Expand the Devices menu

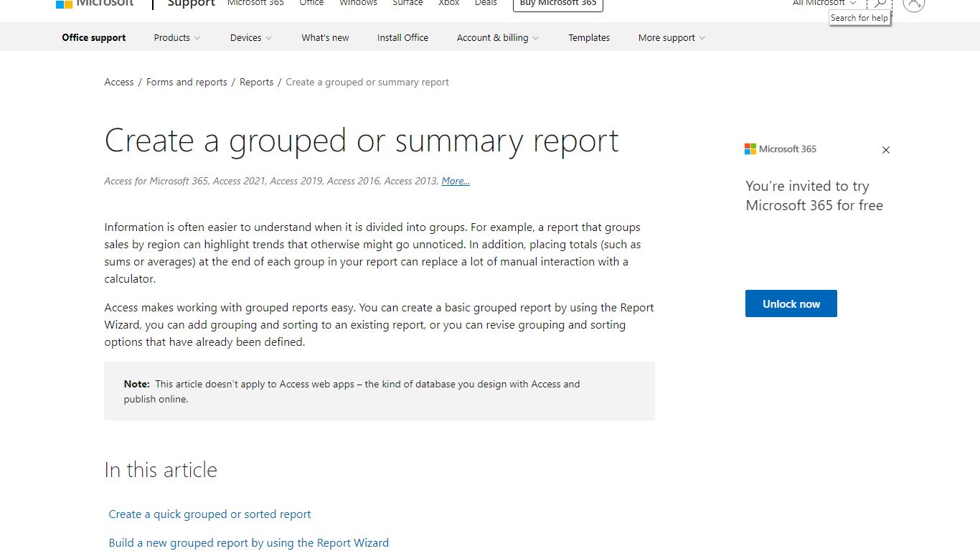pyautogui.click(x=251, y=37)
